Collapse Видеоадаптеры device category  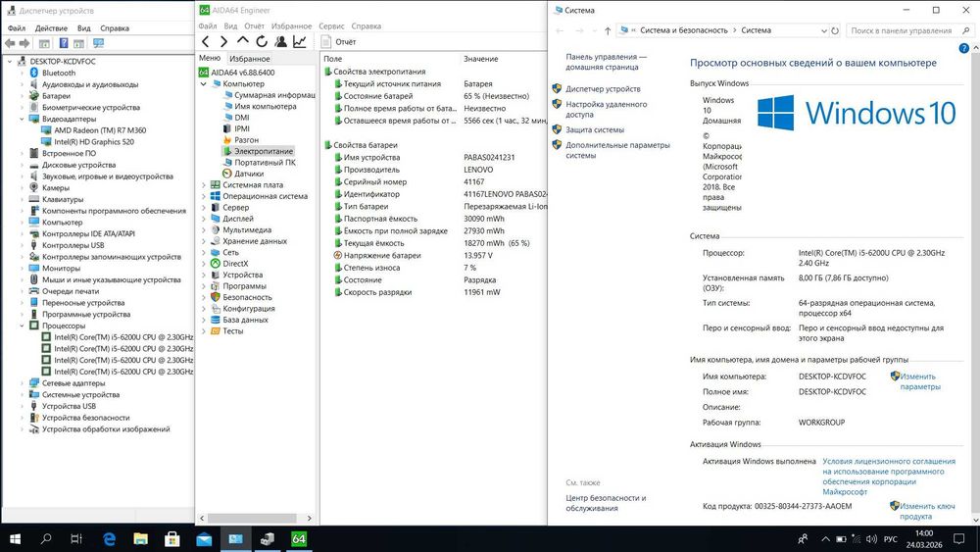[22, 119]
